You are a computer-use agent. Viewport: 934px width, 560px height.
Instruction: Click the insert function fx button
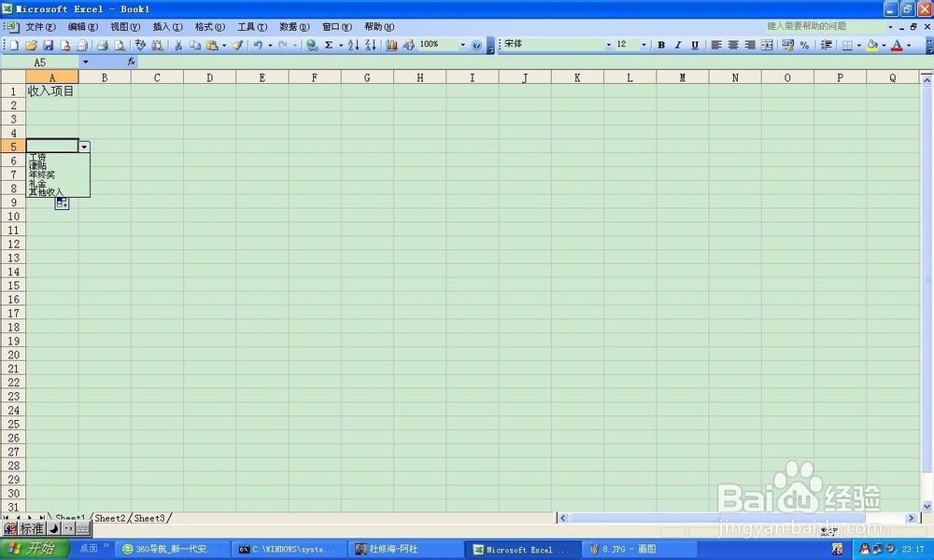(131, 62)
